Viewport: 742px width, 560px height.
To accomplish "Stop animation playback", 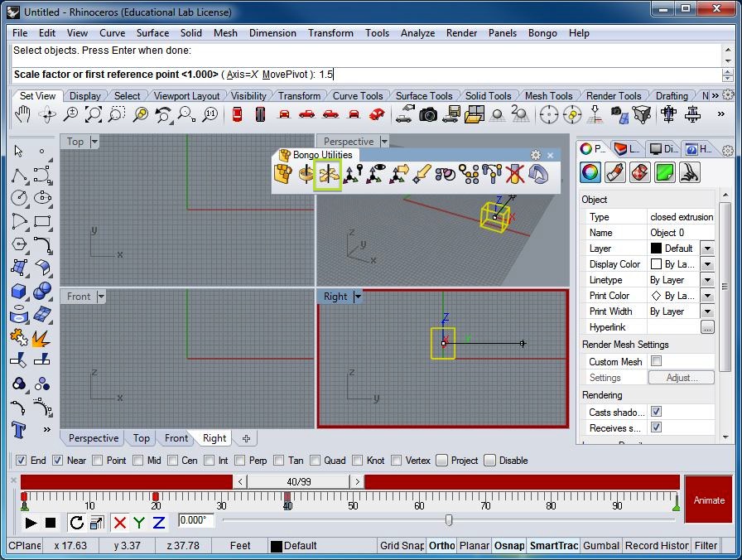I will click(x=51, y=523).
